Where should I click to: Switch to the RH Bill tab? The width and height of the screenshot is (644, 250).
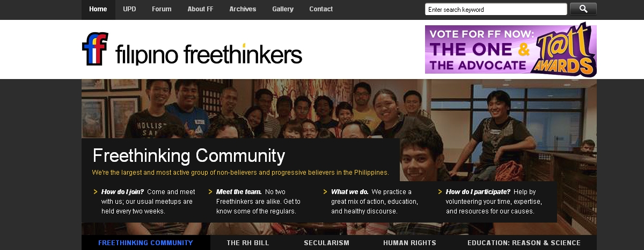248,243
